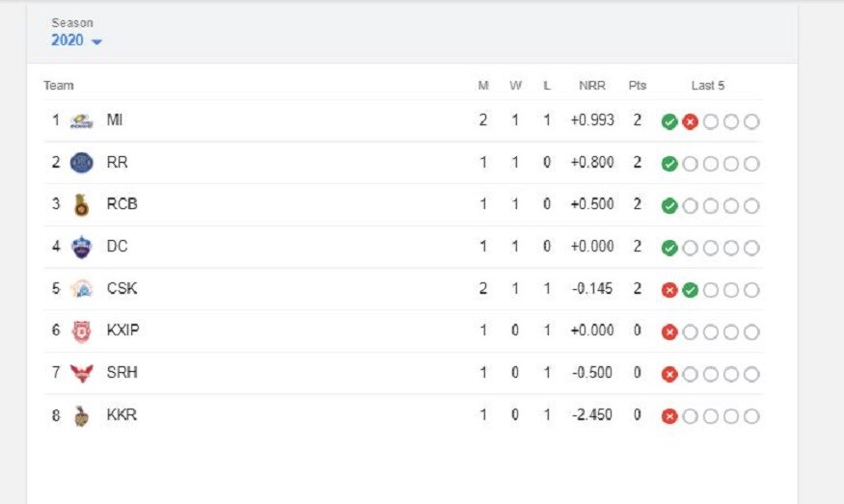Image resolution: width=844 pixels, height=504 pixels.
Task: Click the Pts column header
Action: pyautogui.click(x=638, y=86)
